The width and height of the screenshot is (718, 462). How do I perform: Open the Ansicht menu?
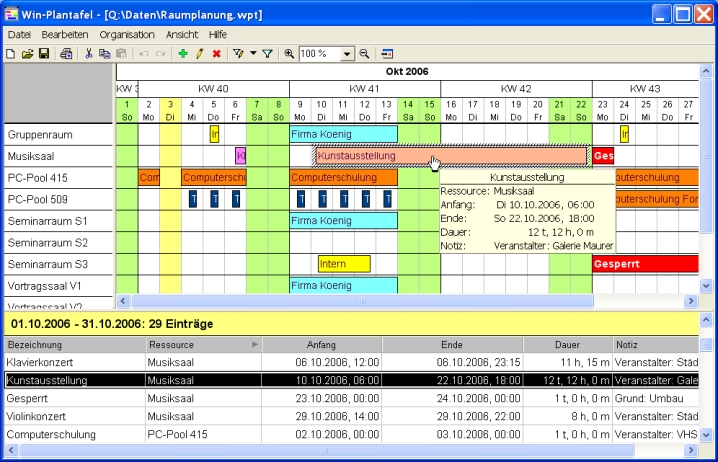181,34
